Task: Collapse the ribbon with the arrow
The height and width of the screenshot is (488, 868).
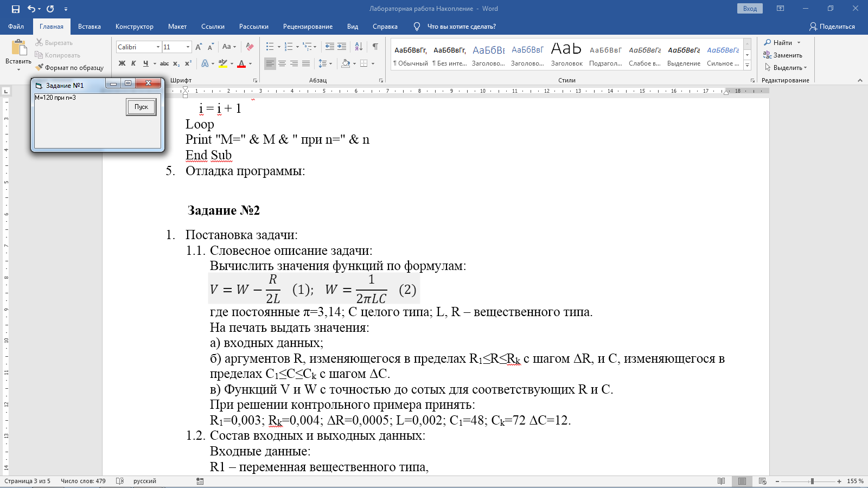Action: [860, 80]
